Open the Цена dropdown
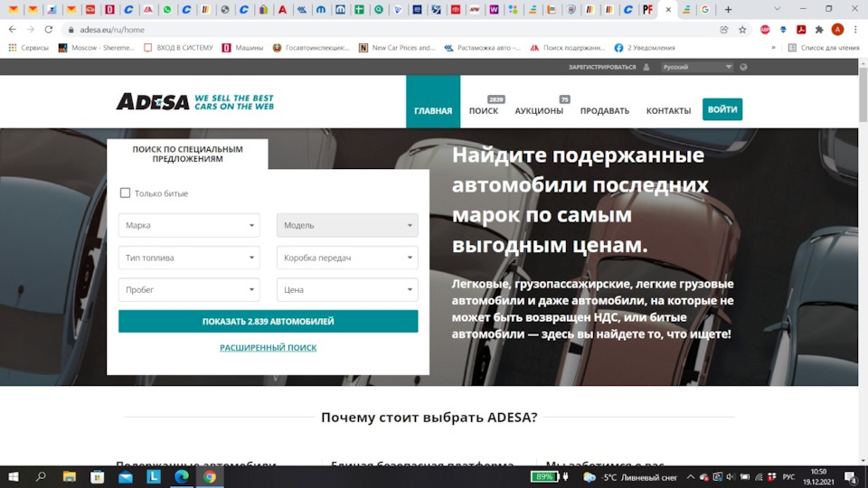 point(347,289)
